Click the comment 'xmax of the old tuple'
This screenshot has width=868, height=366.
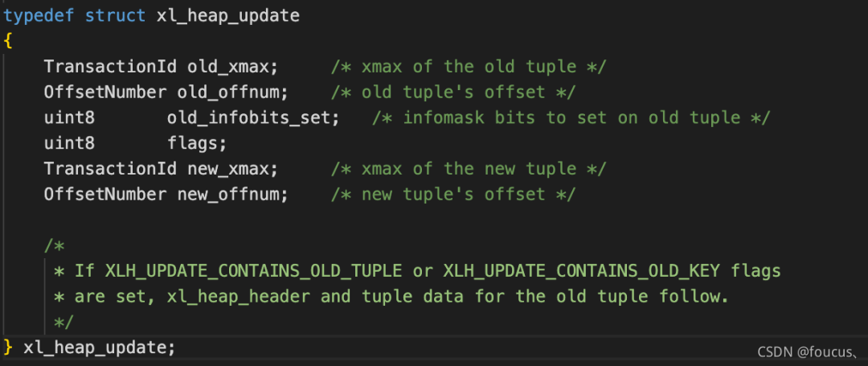pyautogui.click(x=469, y=67)
